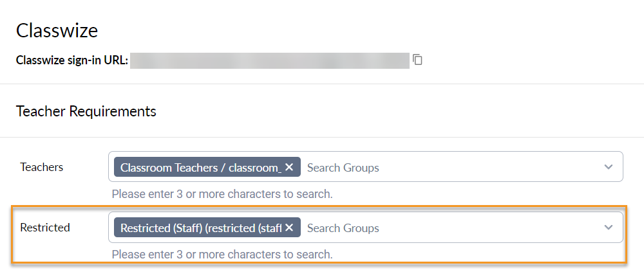Click the hint text under Restricted field
This screenshot has width=644, height=270.
[222, 254]
